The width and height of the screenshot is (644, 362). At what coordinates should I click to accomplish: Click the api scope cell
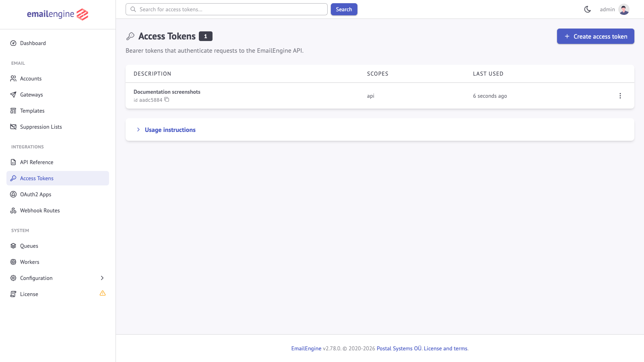(371, 96)
